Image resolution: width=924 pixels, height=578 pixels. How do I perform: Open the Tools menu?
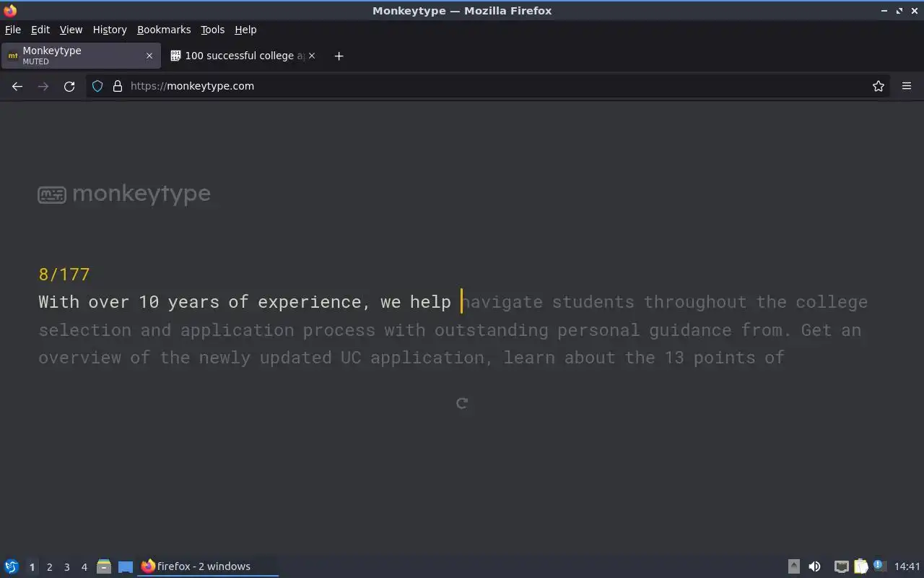point(212,30)
